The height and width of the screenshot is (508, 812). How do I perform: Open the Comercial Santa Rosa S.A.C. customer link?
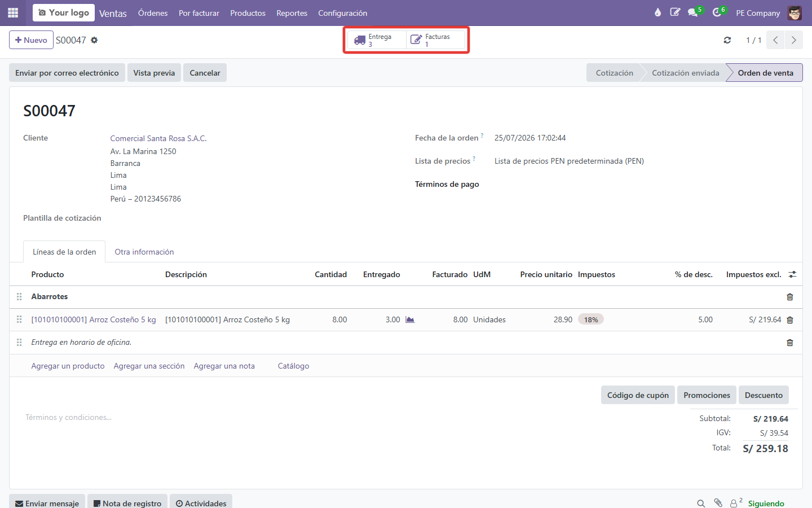[158, 138]
